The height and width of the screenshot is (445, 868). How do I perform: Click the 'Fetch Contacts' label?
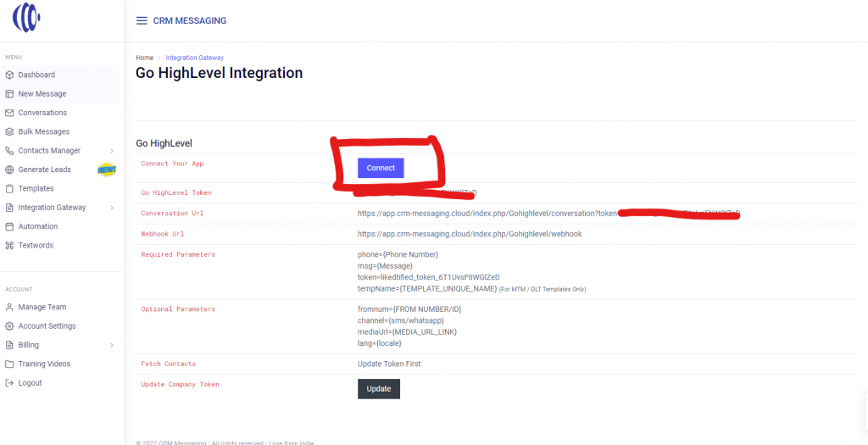pos(169,364)
